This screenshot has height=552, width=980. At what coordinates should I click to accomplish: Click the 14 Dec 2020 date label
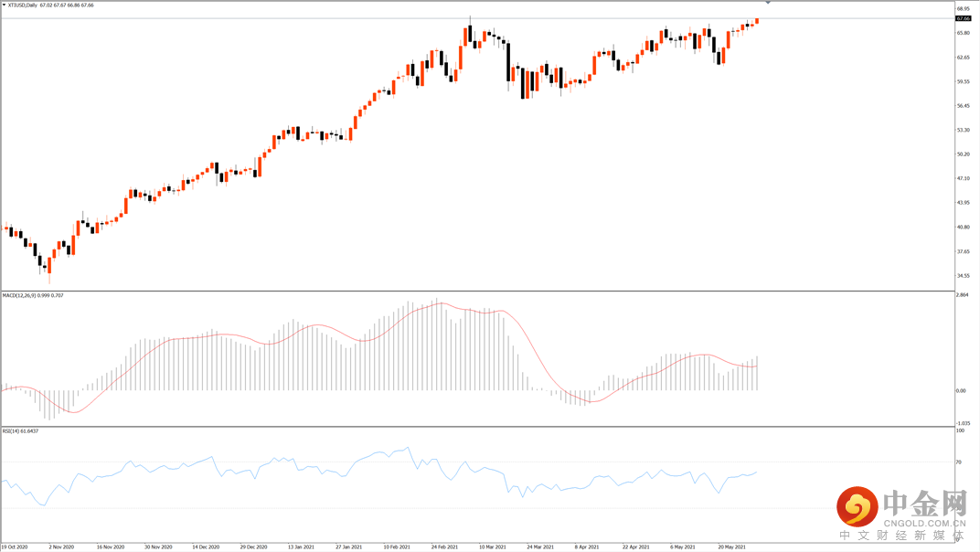206,547
